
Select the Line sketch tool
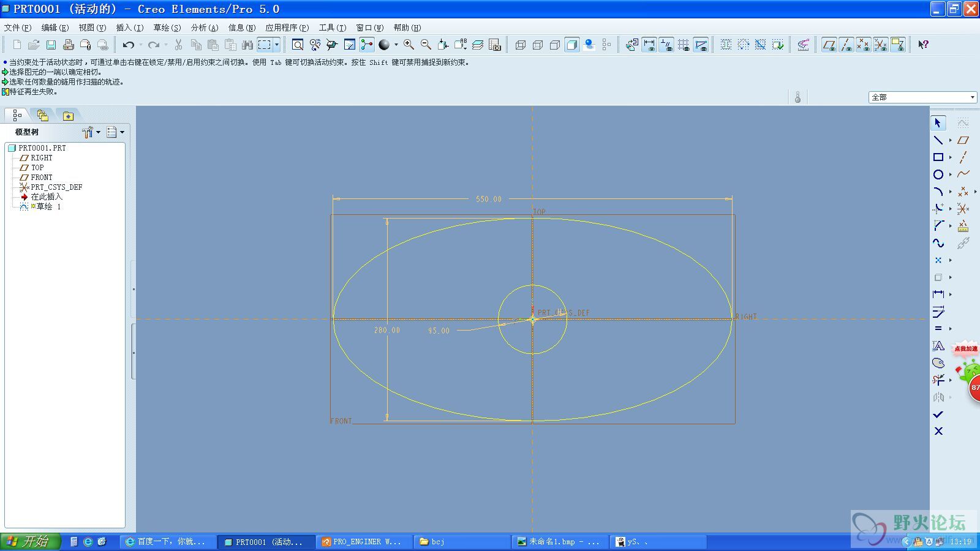938,140
